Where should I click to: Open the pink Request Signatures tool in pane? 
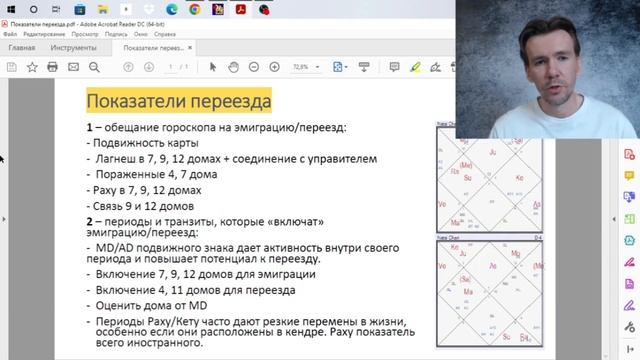click(x=629, y=262)
